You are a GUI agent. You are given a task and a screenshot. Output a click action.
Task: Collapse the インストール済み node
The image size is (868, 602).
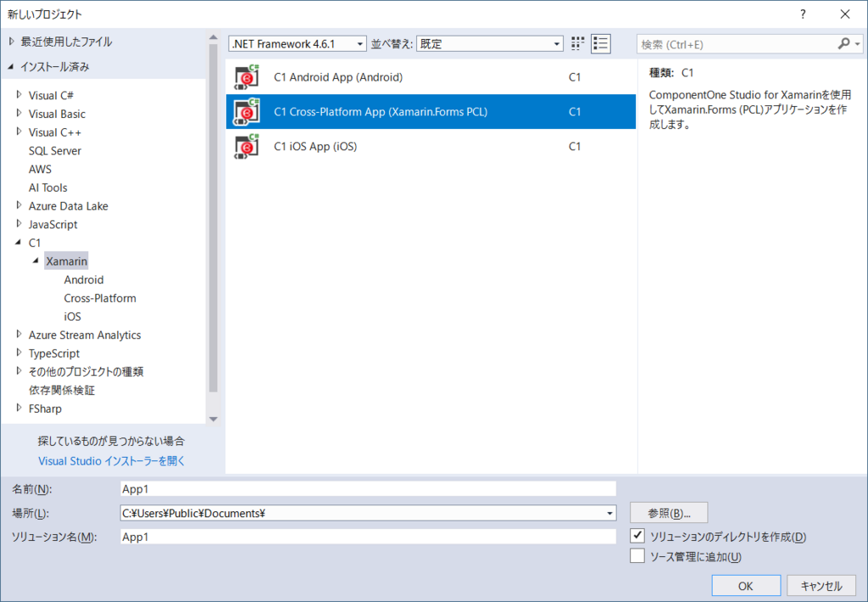[11, 67]
